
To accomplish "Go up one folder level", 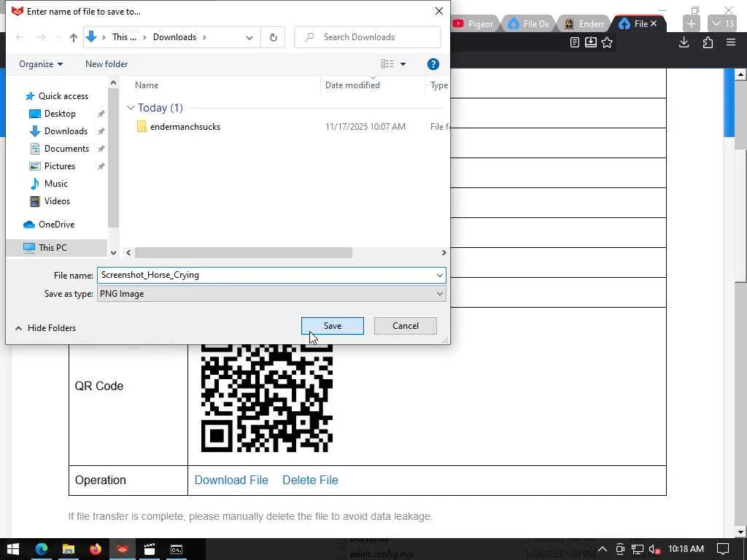I will (74, 37).
